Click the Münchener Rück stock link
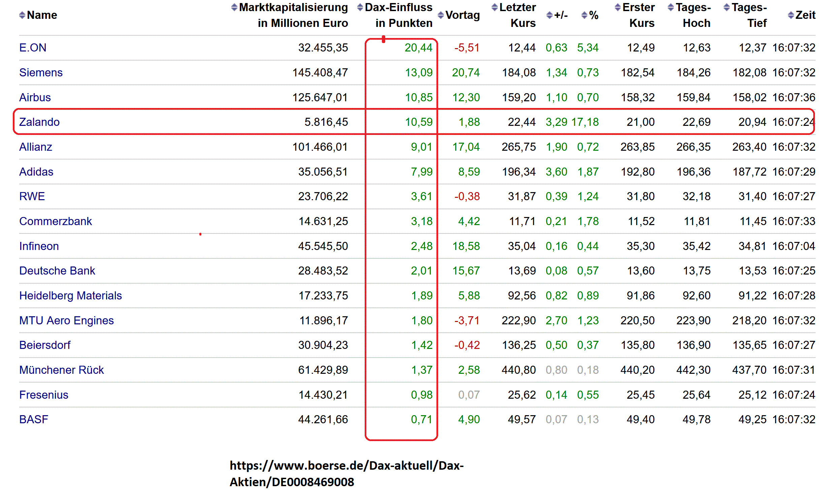Viewport: 820px width, 504px height. [61, 370]
